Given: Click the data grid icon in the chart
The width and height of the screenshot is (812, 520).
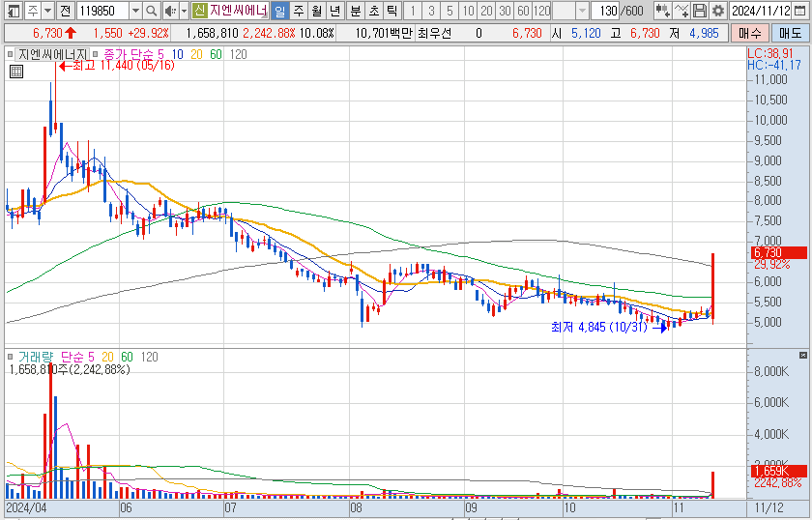Looking at the screenshot, I should point(16,72).
